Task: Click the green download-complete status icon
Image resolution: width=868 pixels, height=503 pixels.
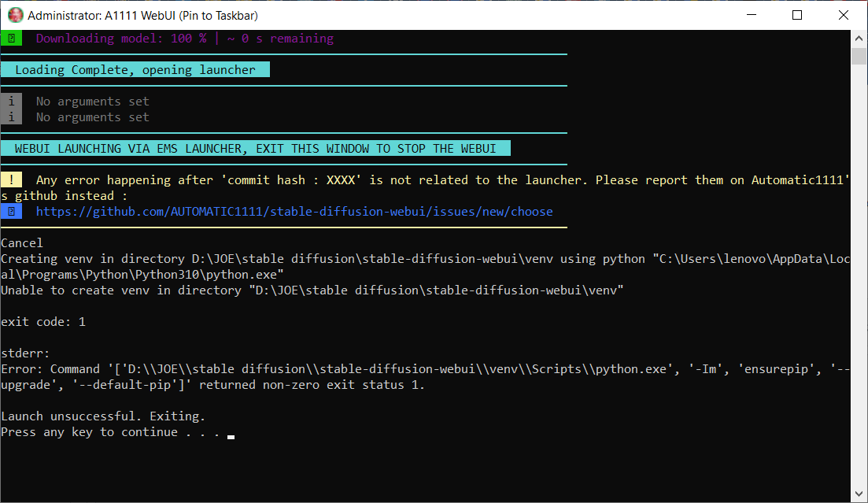Action: 11,37
